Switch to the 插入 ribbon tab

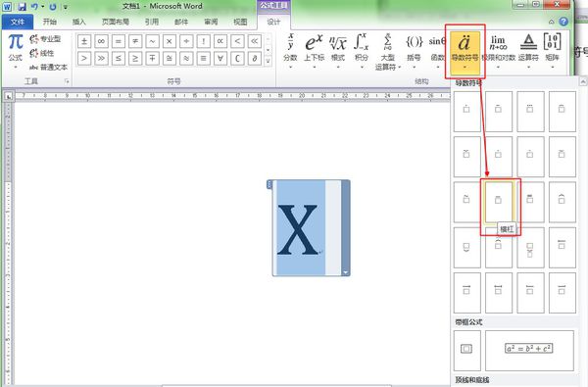click(x=79, y=22)
